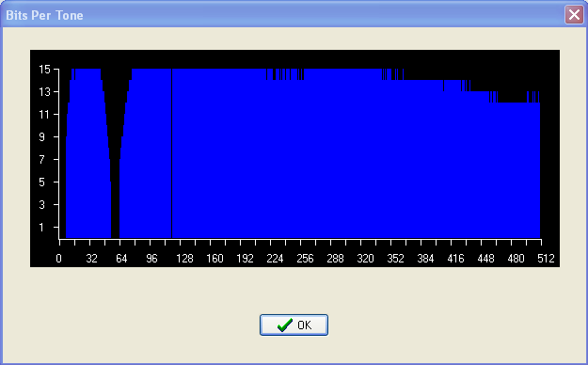
Task: Click the x-axis label "224"
Action: click(275, 259)
